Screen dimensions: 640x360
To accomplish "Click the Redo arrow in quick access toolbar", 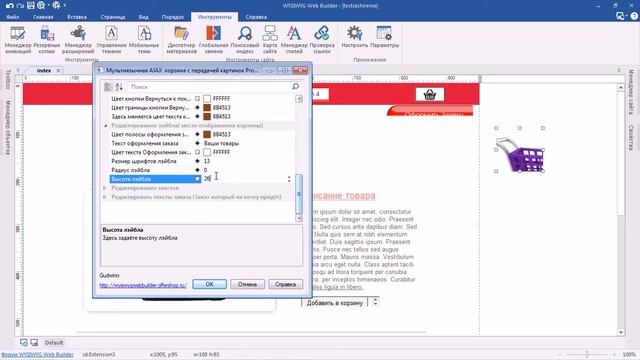I will (20, 6).
